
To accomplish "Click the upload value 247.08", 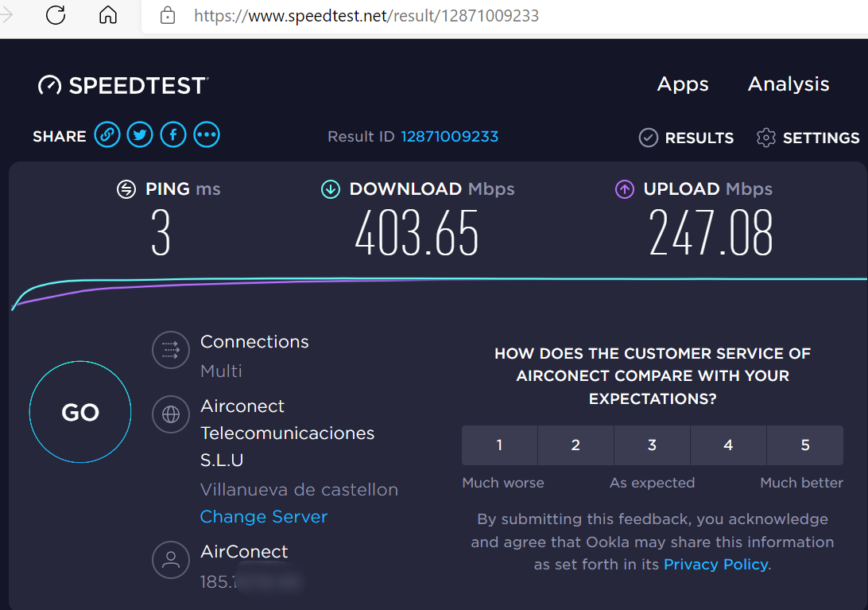I will [711, 233].
